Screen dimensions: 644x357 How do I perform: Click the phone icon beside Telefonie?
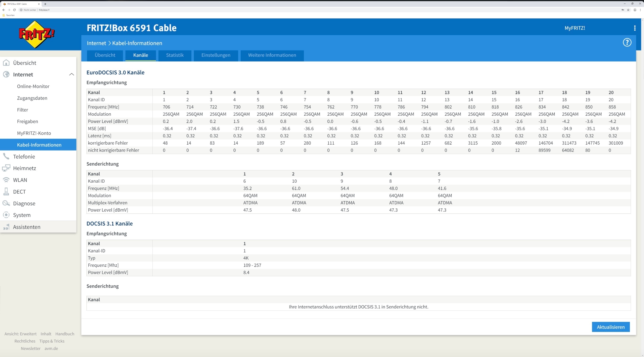coord(6,156)
